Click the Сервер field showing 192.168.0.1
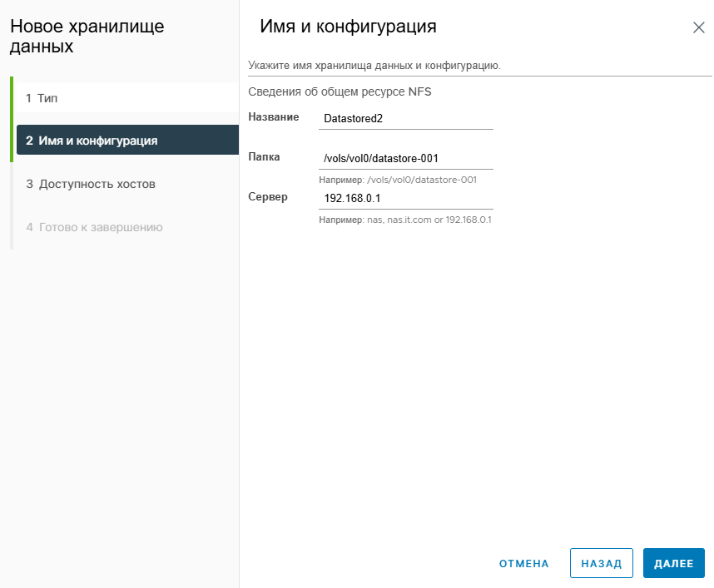 [x=406, y=199]
